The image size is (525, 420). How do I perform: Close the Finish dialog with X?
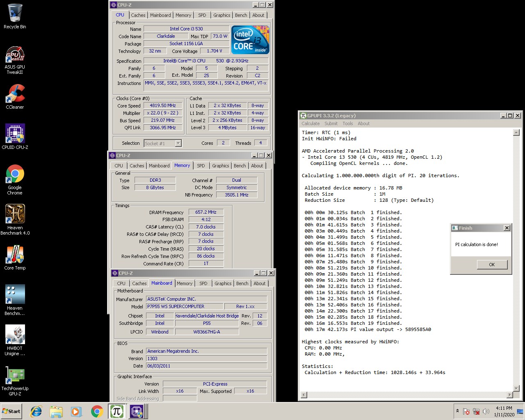point(507,228)
